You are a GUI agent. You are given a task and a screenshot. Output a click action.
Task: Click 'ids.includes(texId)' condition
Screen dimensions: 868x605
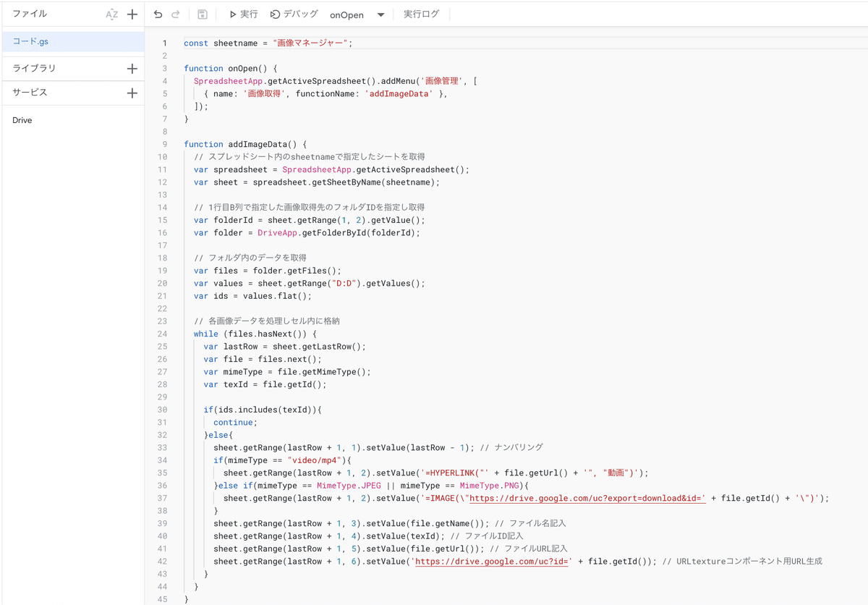(x=265, y=410)
